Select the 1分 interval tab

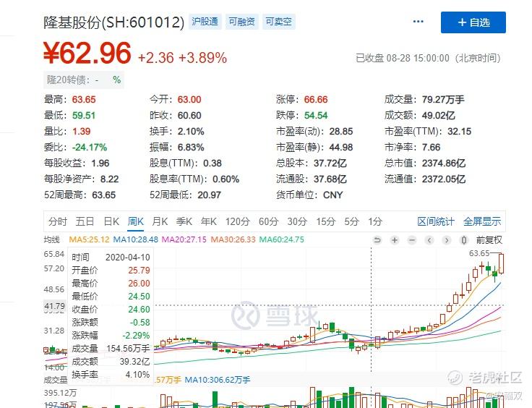[375, 221]
